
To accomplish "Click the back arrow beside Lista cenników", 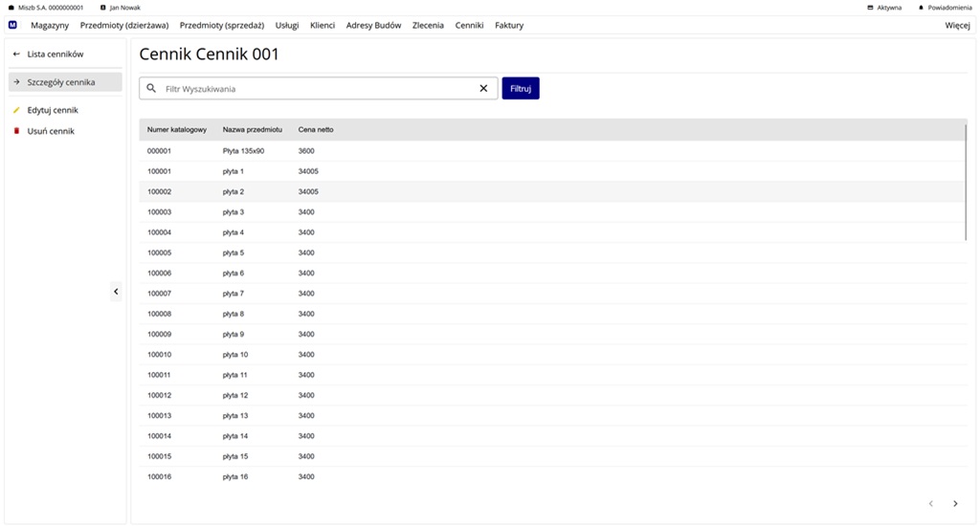I will (x=16, y=55).
